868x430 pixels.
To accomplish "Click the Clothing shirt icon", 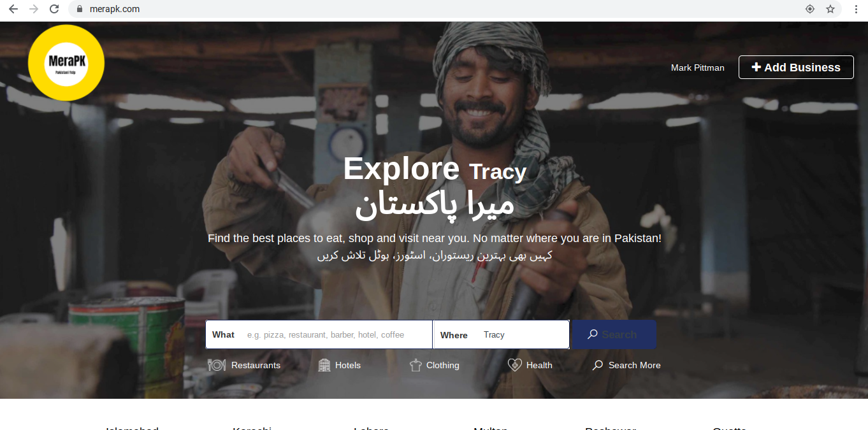I will pos(416,365).
